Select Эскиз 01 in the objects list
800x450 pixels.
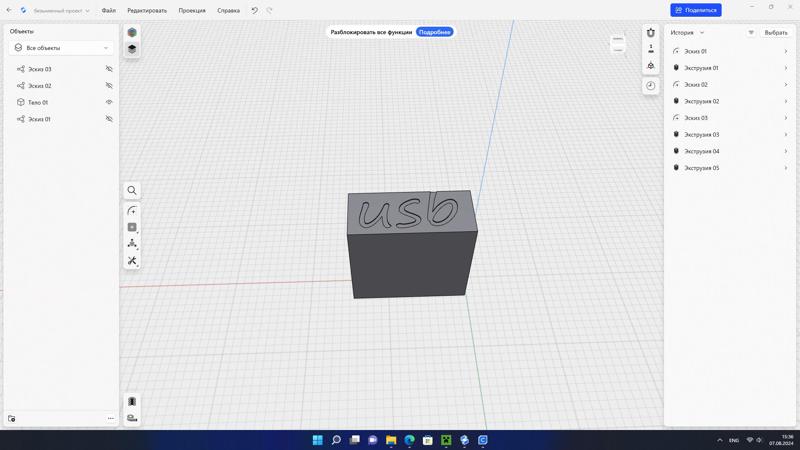click(x=39, y=119)
